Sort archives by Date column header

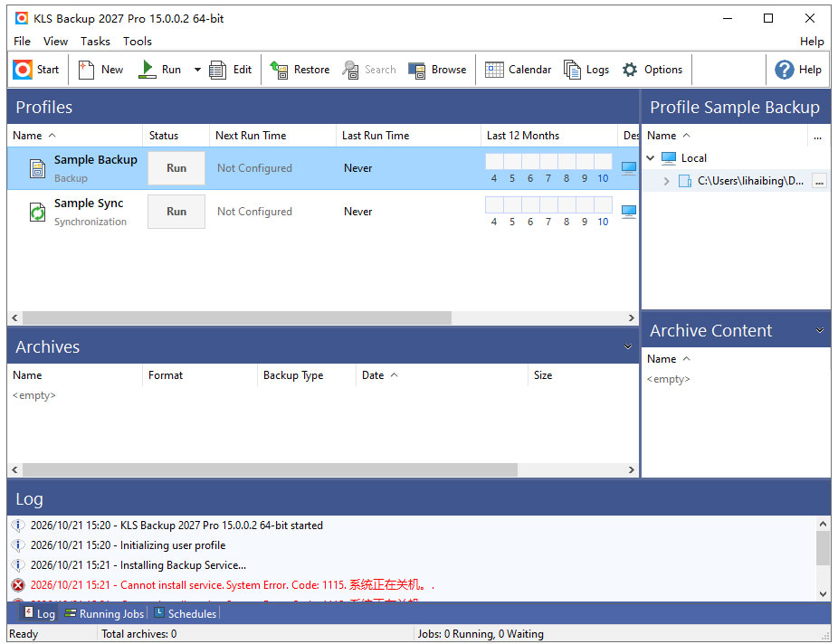442,375
